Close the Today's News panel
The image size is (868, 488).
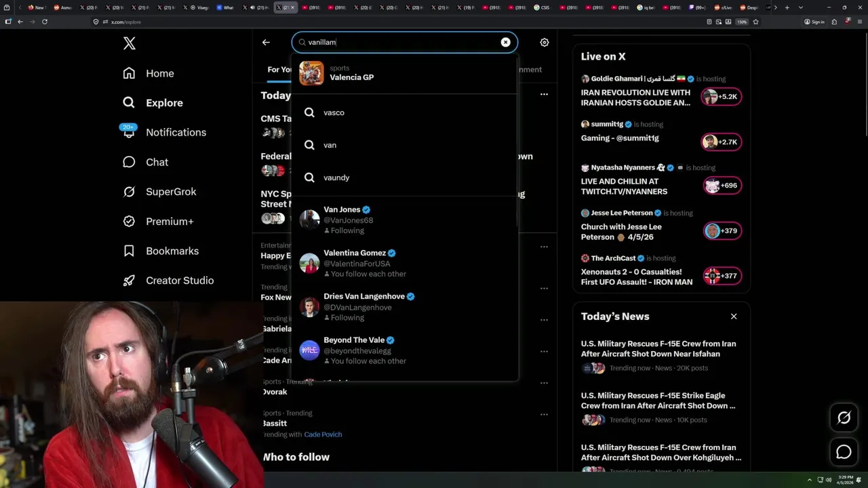(x=734, y=317)
